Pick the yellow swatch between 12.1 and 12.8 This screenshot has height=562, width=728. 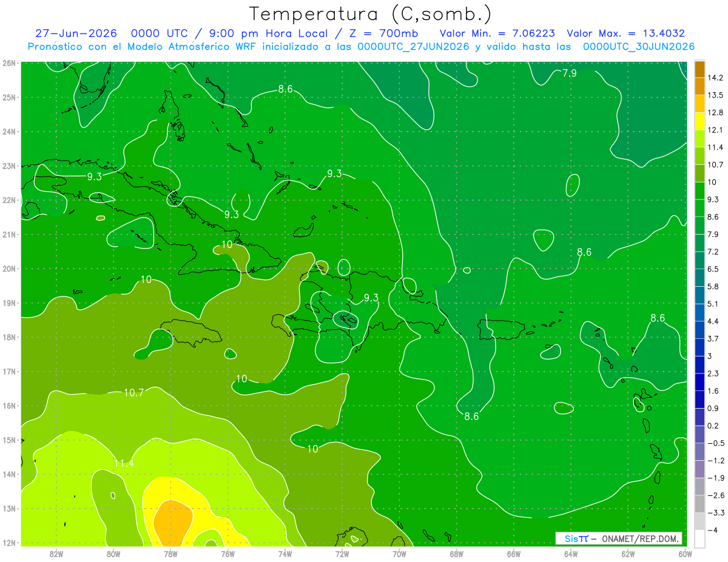click(x=700, y=121)
